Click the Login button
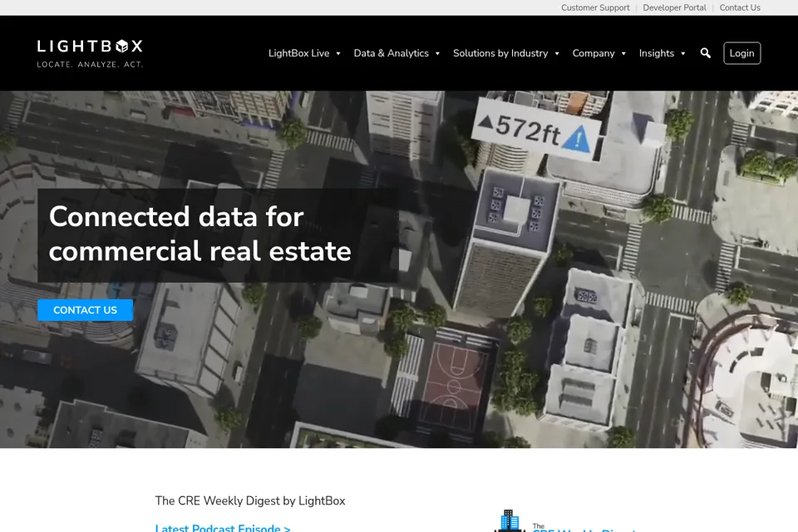 [x=742, y=53]
